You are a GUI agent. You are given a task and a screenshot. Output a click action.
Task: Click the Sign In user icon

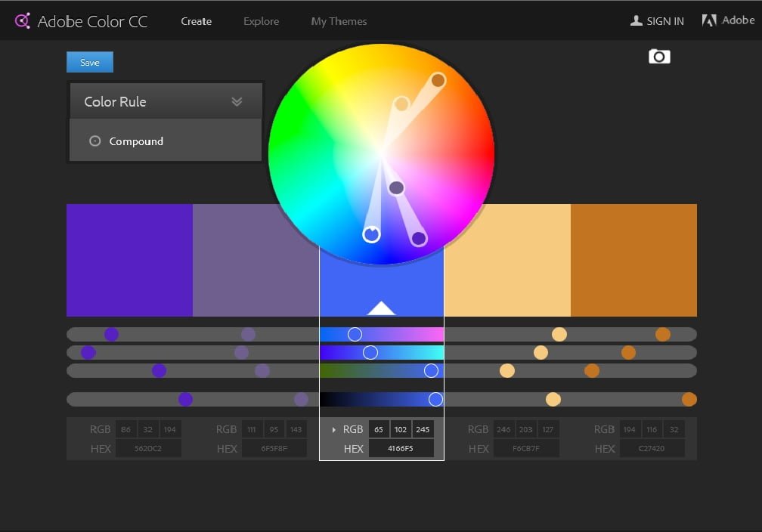pyautogui.click(x=636, y=21)
